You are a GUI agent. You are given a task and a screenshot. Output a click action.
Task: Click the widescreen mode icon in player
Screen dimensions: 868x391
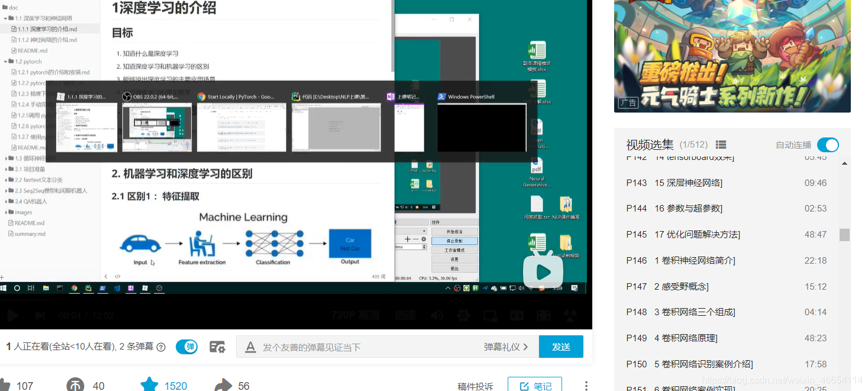pos(517,315)
